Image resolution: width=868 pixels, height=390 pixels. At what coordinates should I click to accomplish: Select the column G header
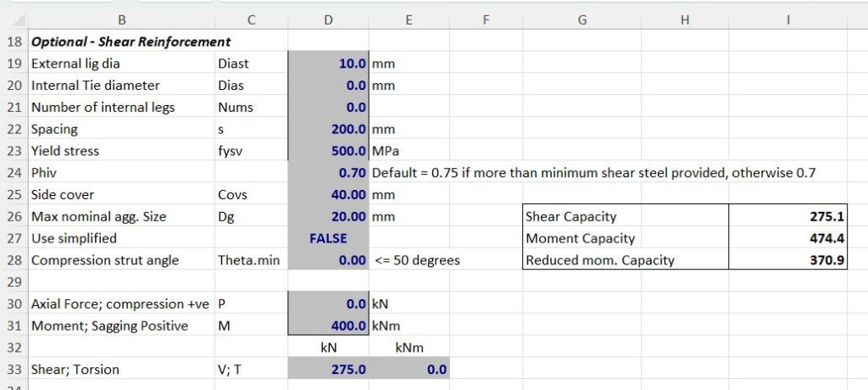[581, 19]
